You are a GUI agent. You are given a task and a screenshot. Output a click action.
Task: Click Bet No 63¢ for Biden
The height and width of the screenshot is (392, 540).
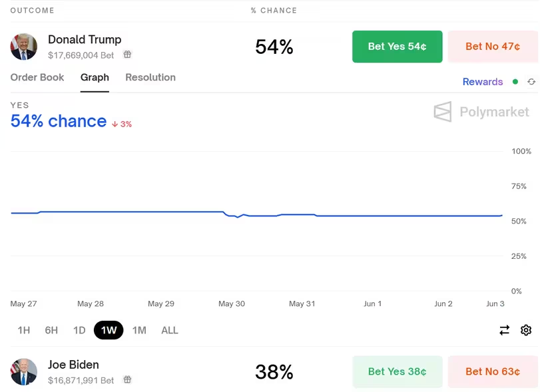click(x=493, y=371)
